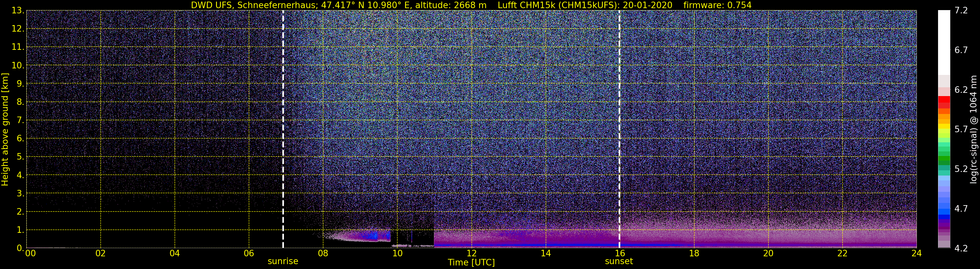The height and width of the screenshot is (269, 980).
Task: Click the plot title 'DWD UFS, Schneefernerhaus'
Action: pos(254,5)
